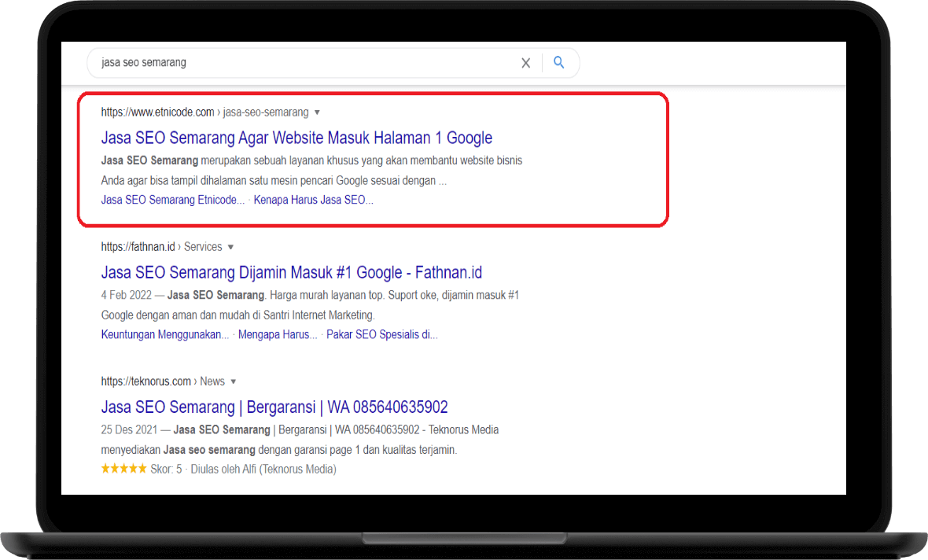Open 'Jasa SEO Semarang Dijamin Masuk #1 Google - Fathnan.id'

pos(291,272)
